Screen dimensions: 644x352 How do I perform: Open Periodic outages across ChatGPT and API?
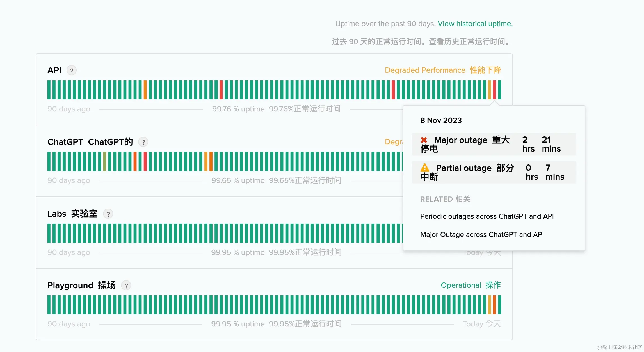pos(487,216)
